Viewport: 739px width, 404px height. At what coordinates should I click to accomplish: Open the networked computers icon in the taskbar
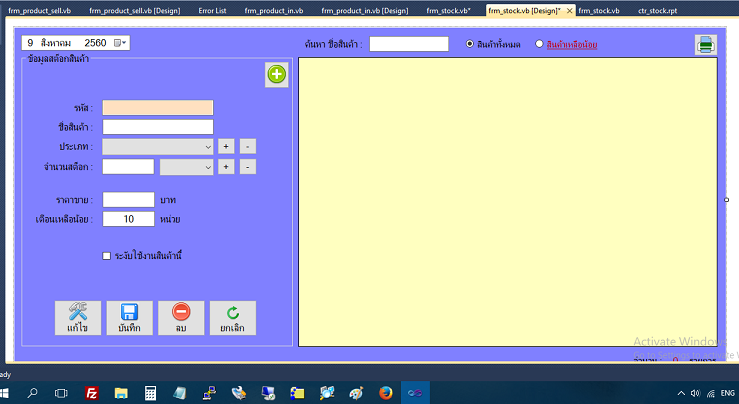(x=209, y=393)
